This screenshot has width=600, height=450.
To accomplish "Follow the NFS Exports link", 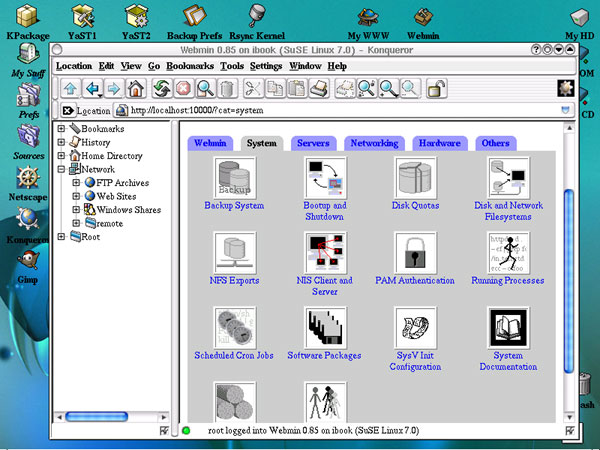I will [234, 280].
